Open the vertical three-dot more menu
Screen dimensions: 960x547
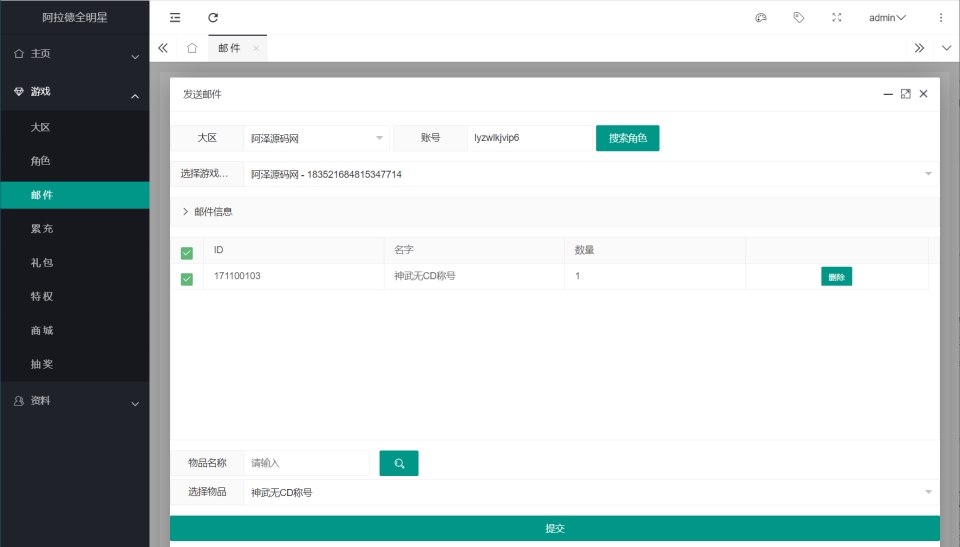[x=940, y=18]
